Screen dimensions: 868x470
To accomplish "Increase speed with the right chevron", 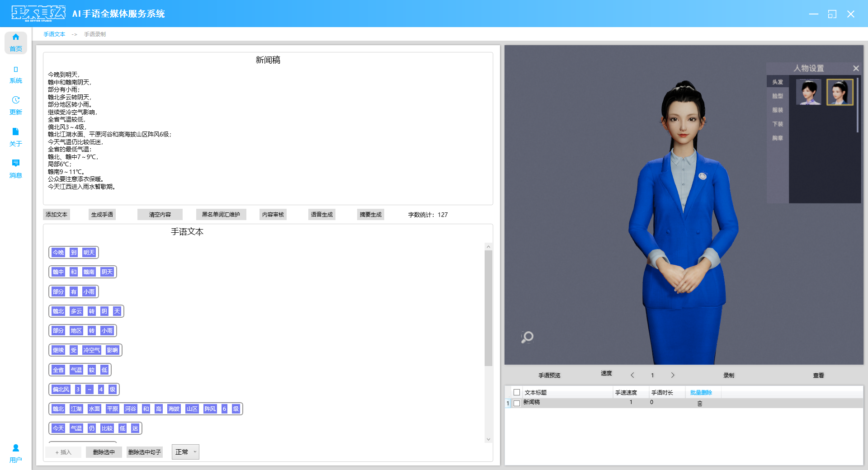I will (x=673, y=375).
